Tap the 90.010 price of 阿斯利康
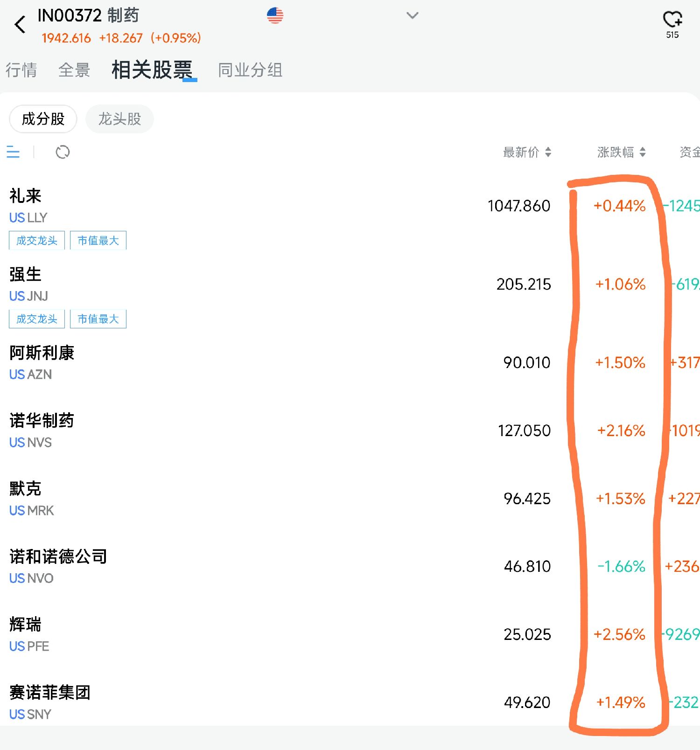Screen dimensions: 700x750 point(527,362)
